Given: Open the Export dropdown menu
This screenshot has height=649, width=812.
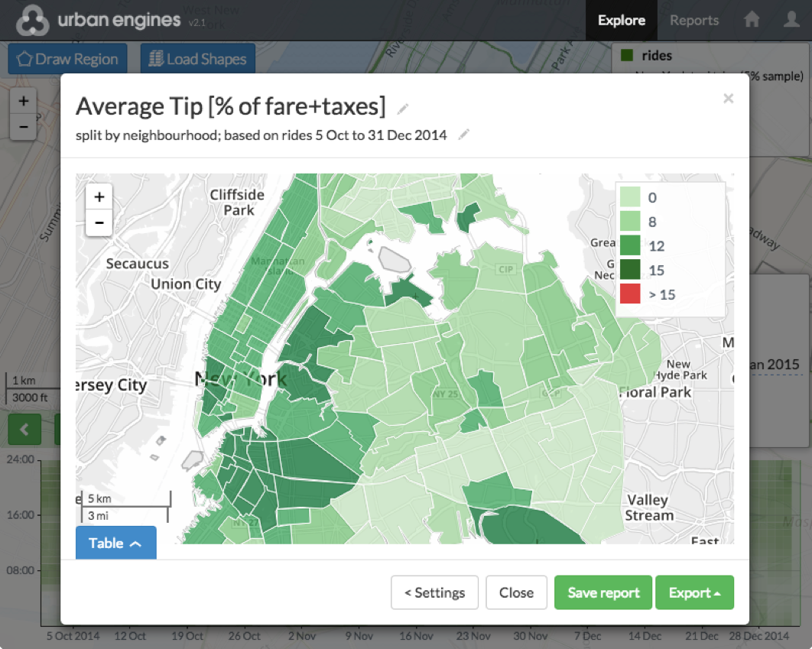Looking at the screenshot, I should click(694, 592).
